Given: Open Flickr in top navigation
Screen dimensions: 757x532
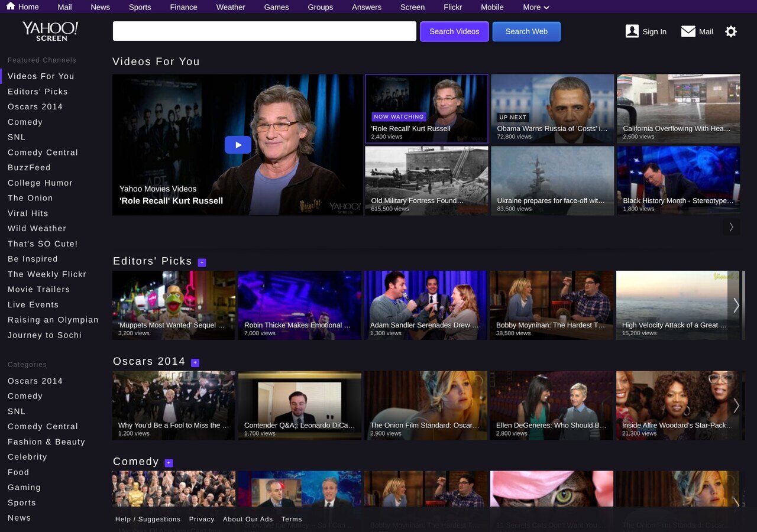Looking at the screenshot, I should [452, 7].
